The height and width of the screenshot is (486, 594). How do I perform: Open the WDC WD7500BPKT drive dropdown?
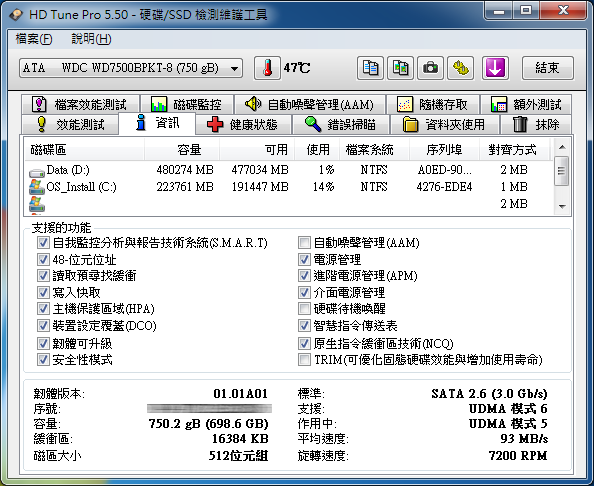click(x=131, y=68)
